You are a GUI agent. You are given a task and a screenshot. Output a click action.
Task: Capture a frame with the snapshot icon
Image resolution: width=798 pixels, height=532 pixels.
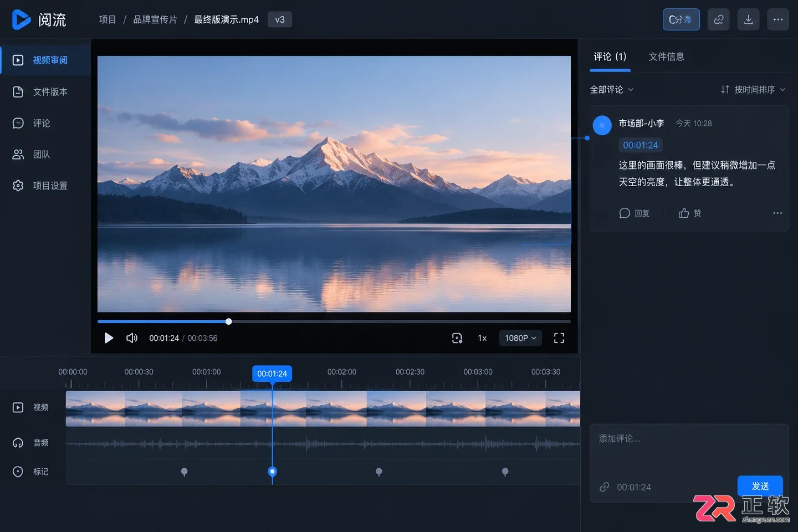457,338
